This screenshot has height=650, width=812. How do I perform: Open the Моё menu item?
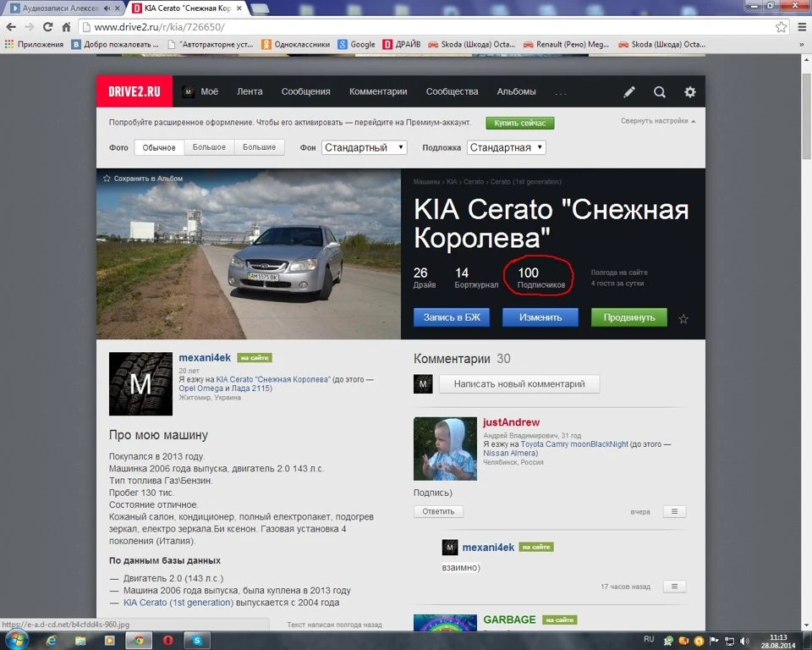[x=200, y=91]
